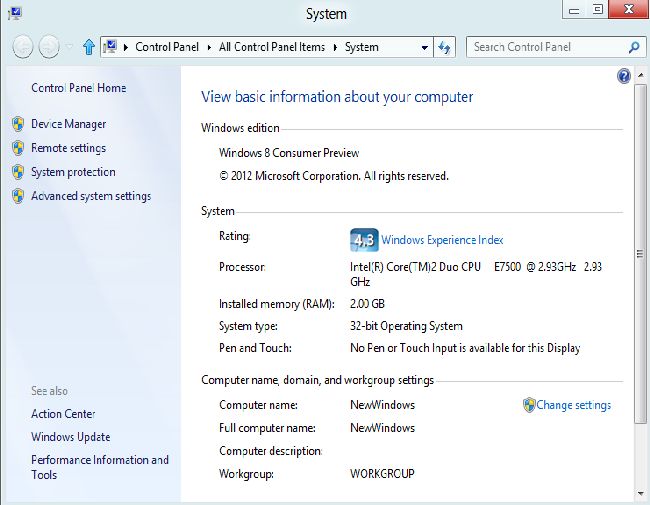Go up one level with blue arrow
Viewport: 650px width, 505px height.
pyautogui.click(x=89, y=47)
